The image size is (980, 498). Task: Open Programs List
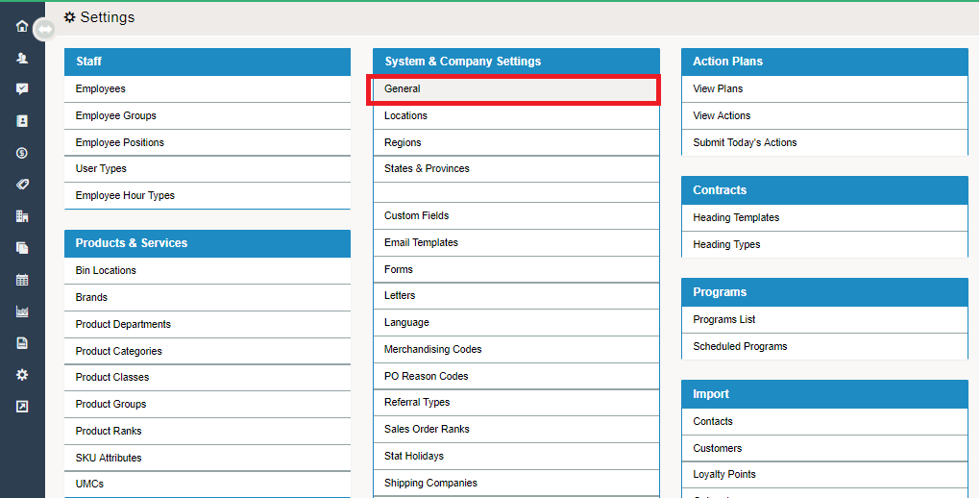tap(824, 320)
